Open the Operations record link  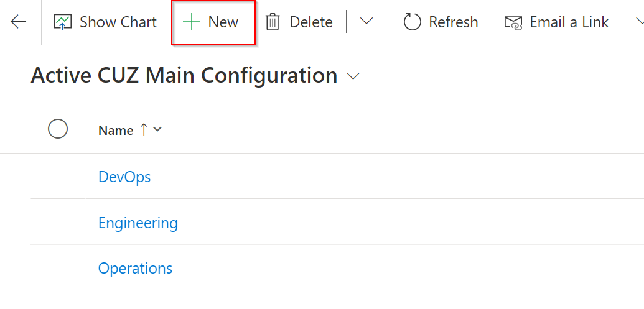tap(135, 269)
